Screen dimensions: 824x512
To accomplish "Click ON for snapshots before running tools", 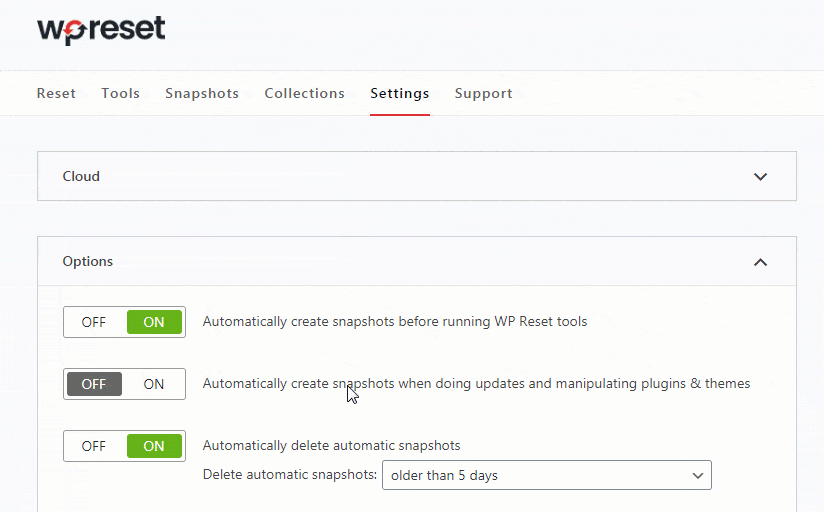I will pyautogui.click(x=154, y=322).
